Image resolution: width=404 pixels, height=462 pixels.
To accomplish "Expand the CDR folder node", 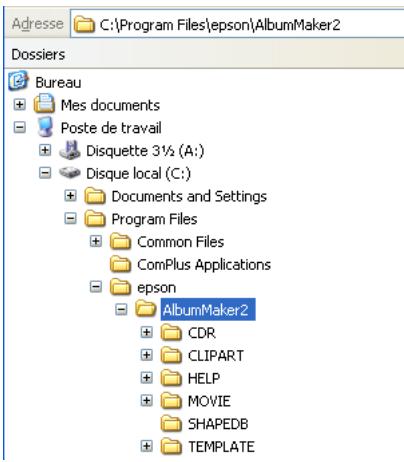I will click(x=146, y=332).
